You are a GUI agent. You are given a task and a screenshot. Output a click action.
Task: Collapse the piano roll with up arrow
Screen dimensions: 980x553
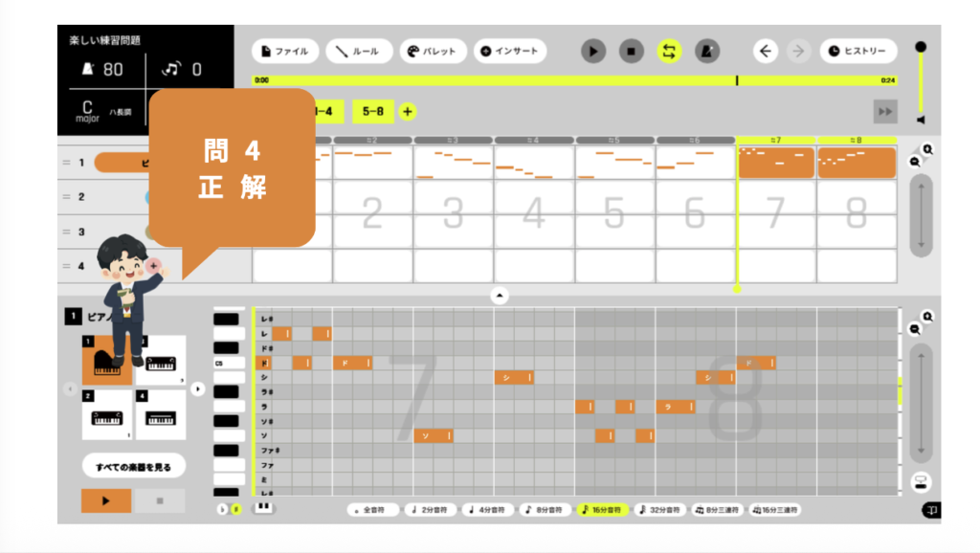500,296
